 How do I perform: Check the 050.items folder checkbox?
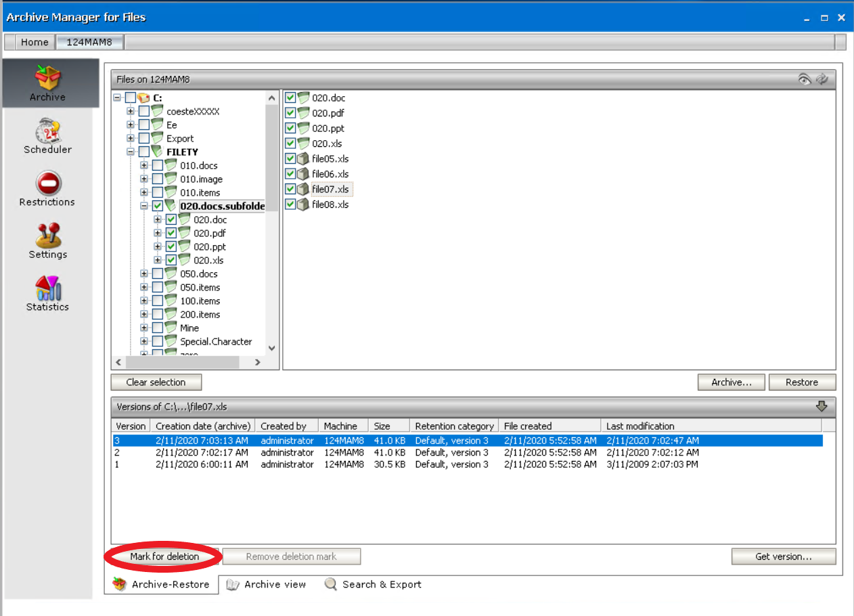point(158,287)
